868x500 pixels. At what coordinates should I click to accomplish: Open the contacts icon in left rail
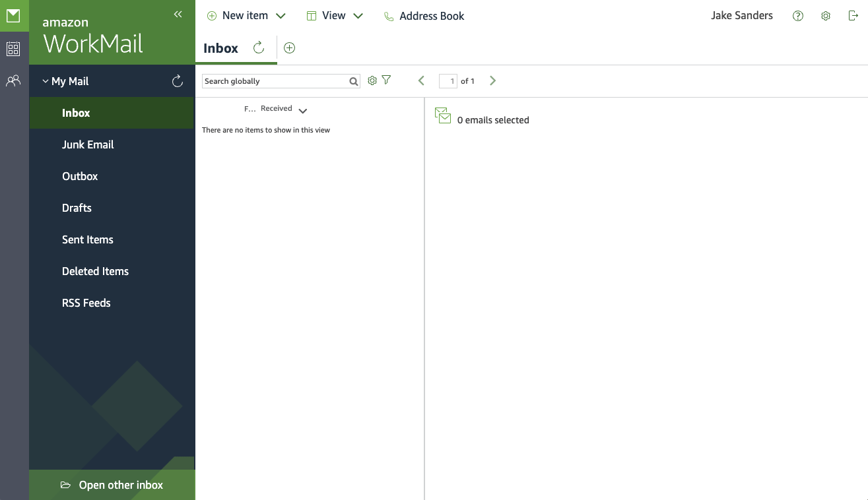(13, 81)
